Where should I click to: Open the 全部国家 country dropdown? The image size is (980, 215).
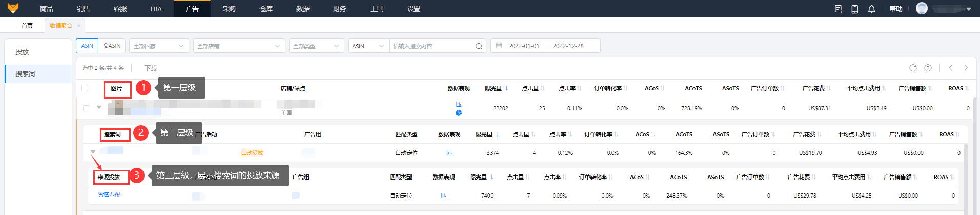point(159,46)
